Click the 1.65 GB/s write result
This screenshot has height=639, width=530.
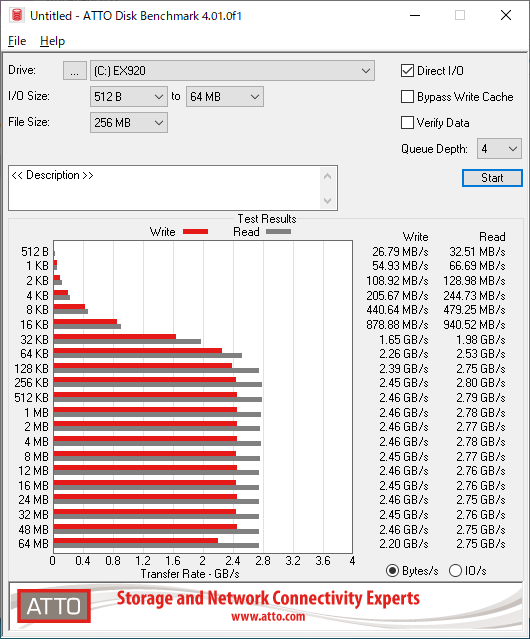tap(404, 339)
